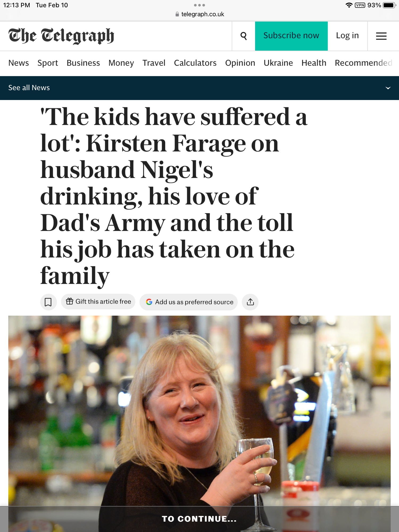Image resolution: width=399 pixels, height=532 pixels.
Task: Click the Subscribe now button
Action: point(291,36)
